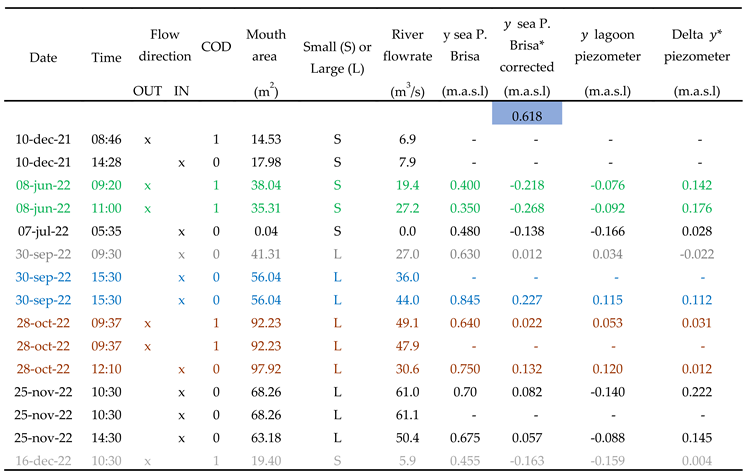Image resolution: width=745 pixels, height=474 pixels.
Task: Select the 16-dec-22 date cell
Action: (x=43, y=461)
